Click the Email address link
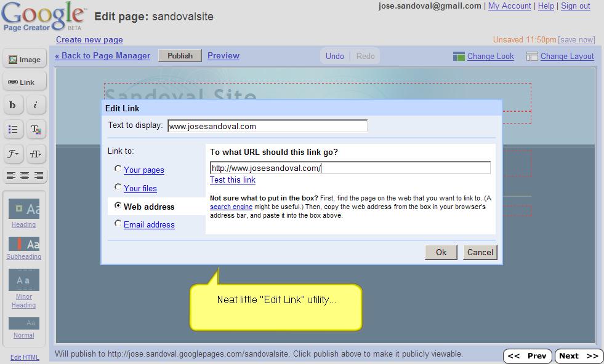 [x=149, y=224]
